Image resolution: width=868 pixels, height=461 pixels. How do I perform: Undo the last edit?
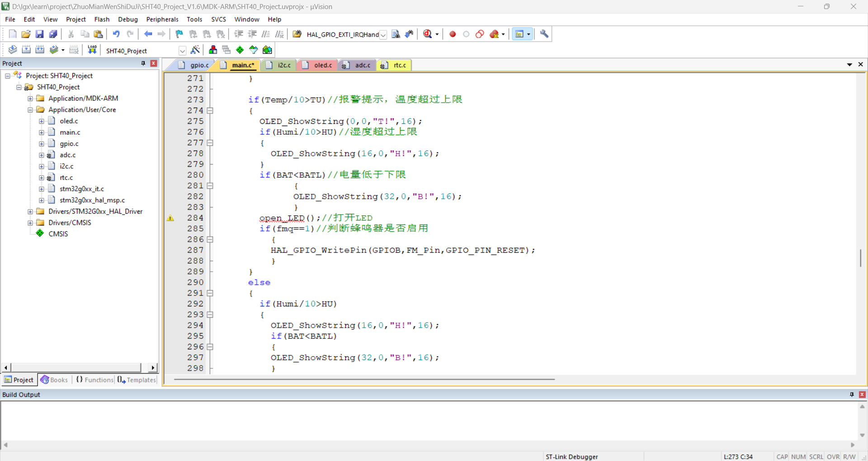click(x=116, y=34)
